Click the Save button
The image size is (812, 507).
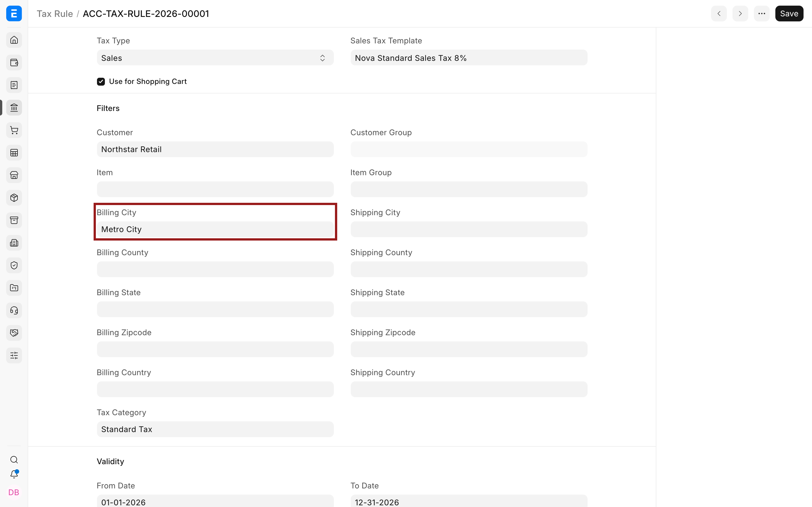[x=789, y=14]
